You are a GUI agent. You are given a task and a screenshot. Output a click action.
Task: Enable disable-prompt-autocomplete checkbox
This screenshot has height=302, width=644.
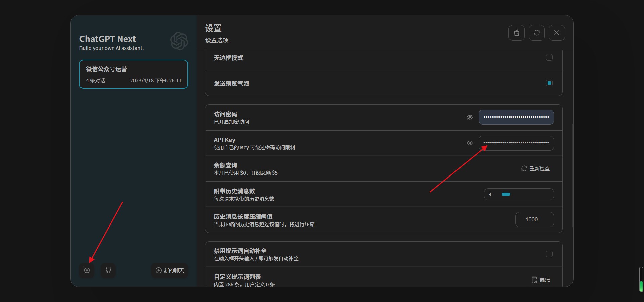pyautogui.click(x=549, y=254)
